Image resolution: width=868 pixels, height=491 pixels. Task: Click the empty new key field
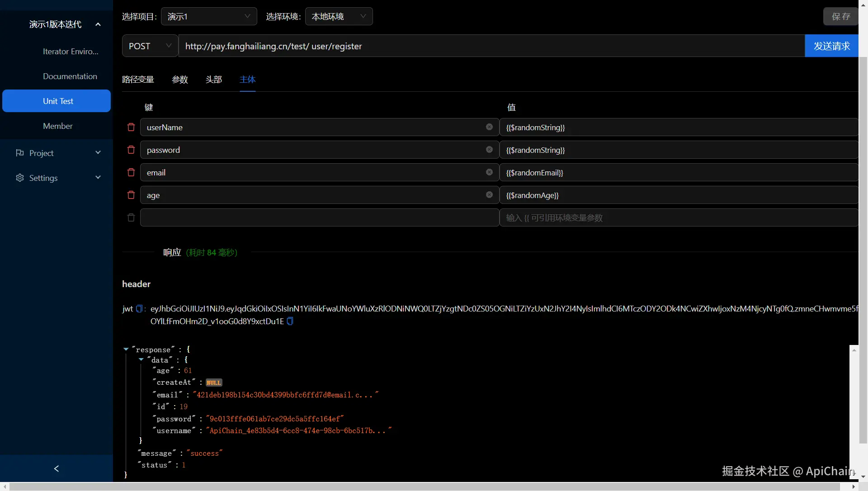319,217
